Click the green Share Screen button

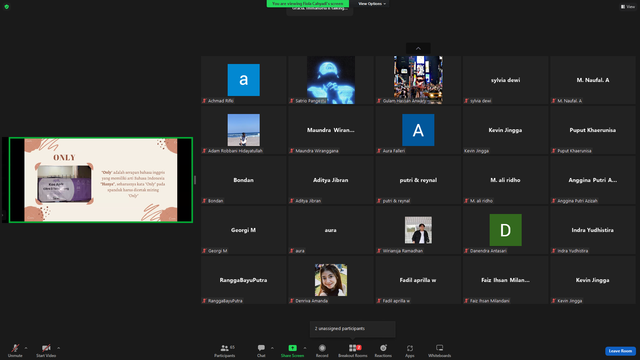[x=292, y=350]
